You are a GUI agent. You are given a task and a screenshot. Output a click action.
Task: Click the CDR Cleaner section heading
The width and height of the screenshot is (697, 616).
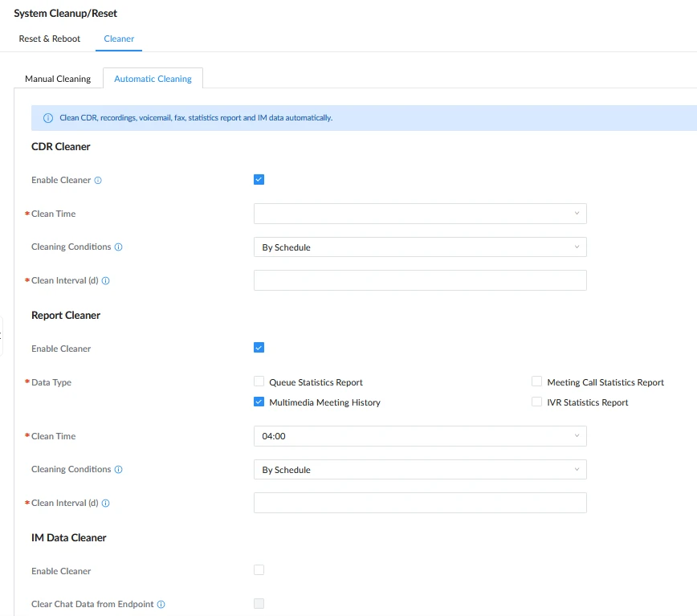click(60, 147)
